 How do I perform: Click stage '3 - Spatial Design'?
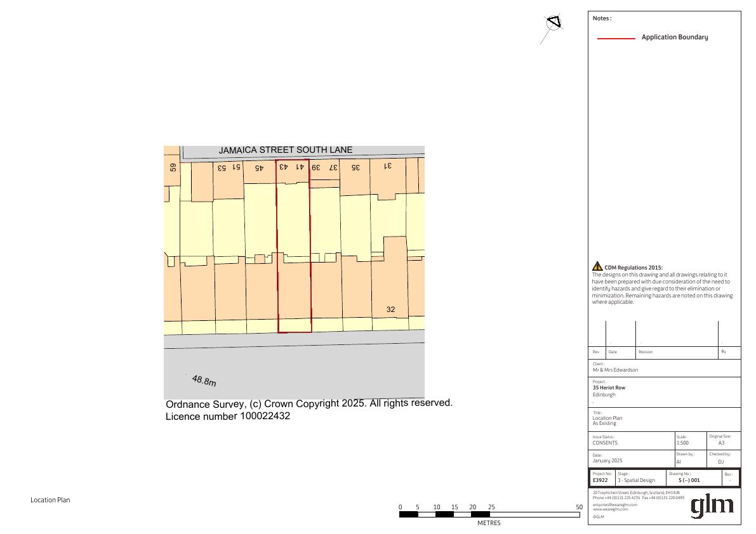[637, 480]
